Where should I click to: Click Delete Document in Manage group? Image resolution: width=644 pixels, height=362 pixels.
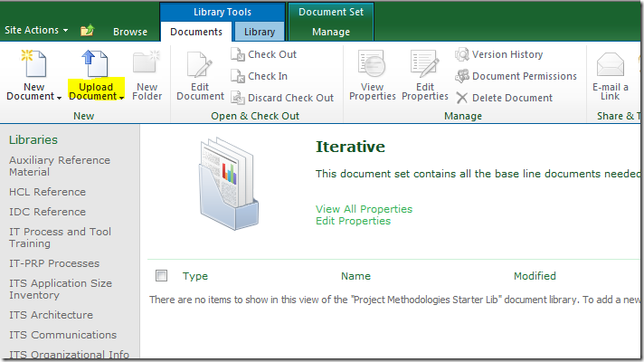pyautogui.click(x=463, y=98)
